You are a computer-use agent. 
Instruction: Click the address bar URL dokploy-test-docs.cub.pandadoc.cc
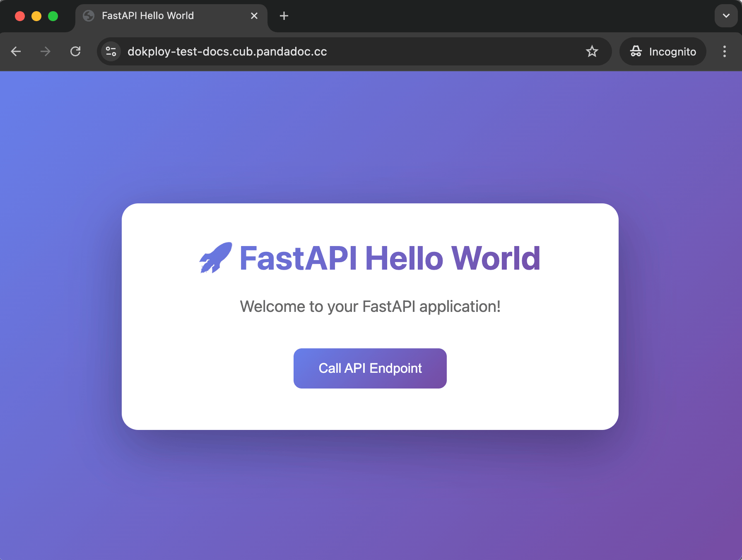(x=227, y=51)
